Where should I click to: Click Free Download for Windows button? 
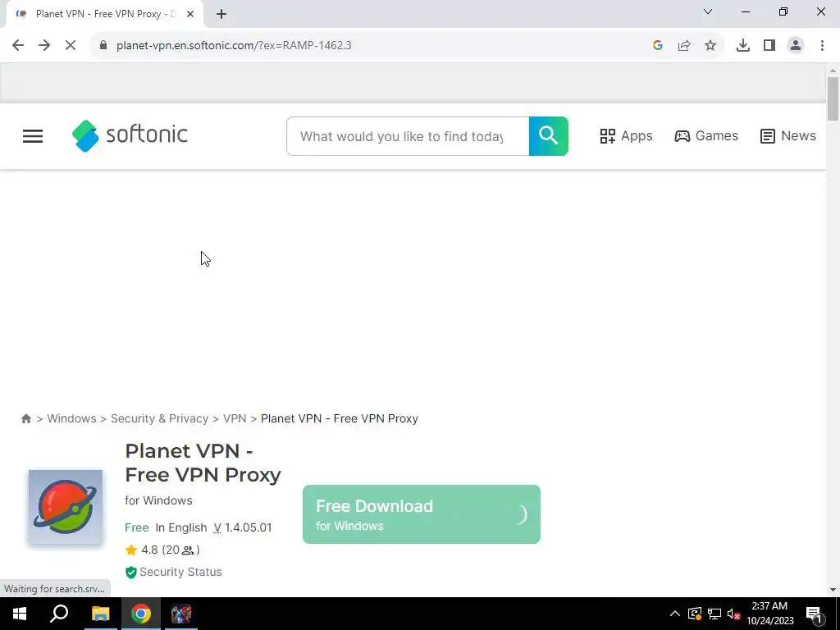pos(421,514)
